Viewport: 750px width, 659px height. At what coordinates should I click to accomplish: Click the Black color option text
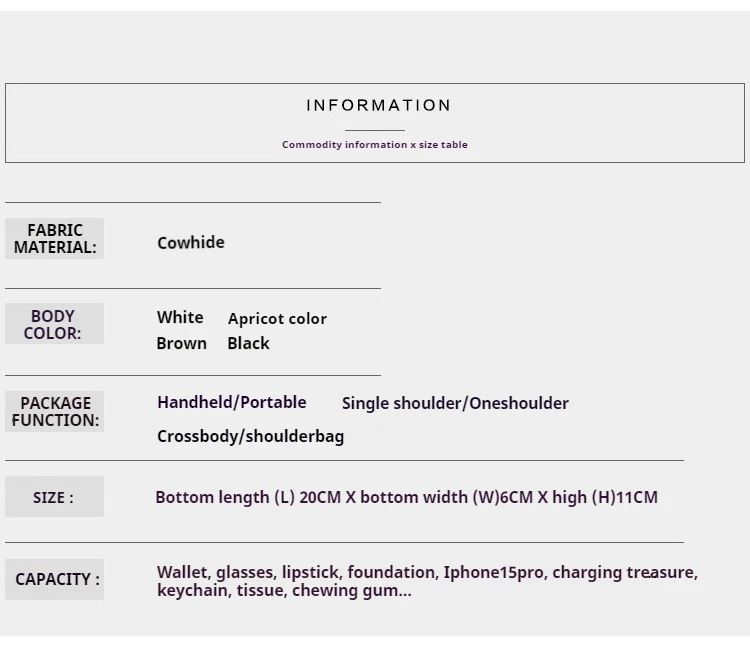click(248, 343)
